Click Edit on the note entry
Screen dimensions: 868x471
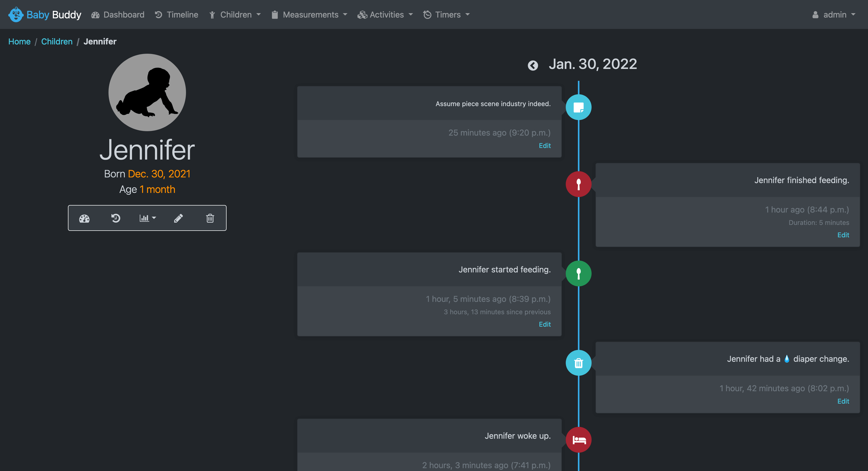[x=545, y=146]
